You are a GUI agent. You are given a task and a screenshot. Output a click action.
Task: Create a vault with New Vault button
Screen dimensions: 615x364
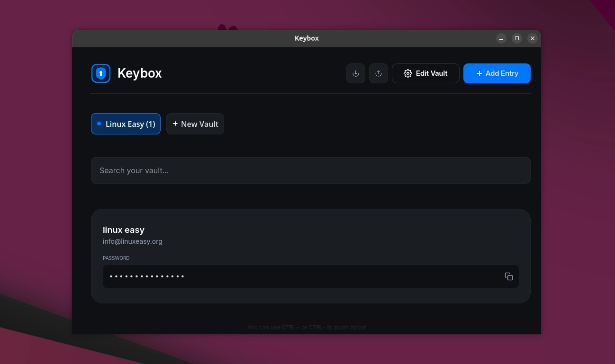click(195, 124)
